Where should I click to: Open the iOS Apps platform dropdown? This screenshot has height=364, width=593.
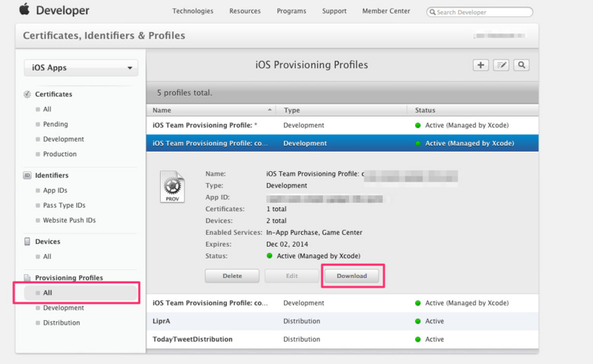(81, 67)
